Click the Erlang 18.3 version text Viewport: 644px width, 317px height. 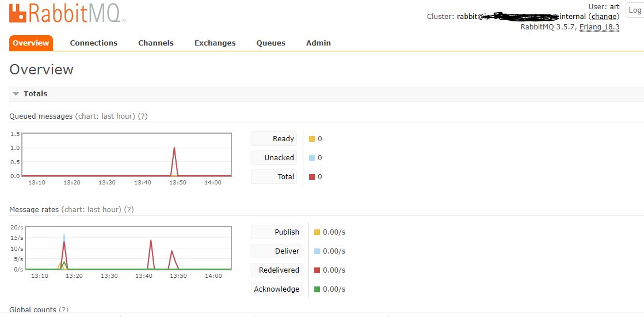[599, 27]
